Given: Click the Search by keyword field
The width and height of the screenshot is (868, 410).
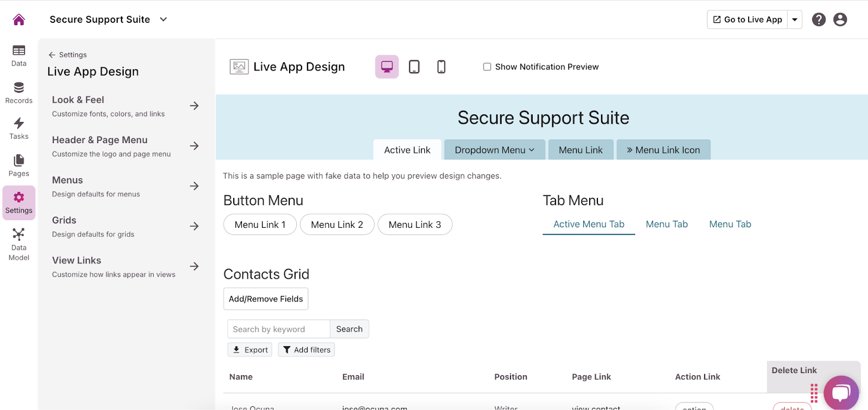Looking at the screenshot, I should [x=279, y=329].
